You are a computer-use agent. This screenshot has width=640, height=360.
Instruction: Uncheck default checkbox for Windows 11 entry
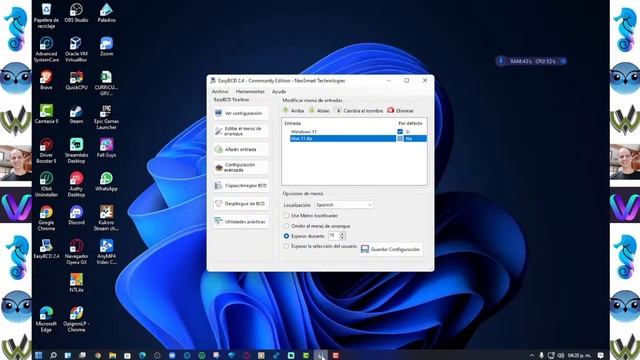(400, 131)
